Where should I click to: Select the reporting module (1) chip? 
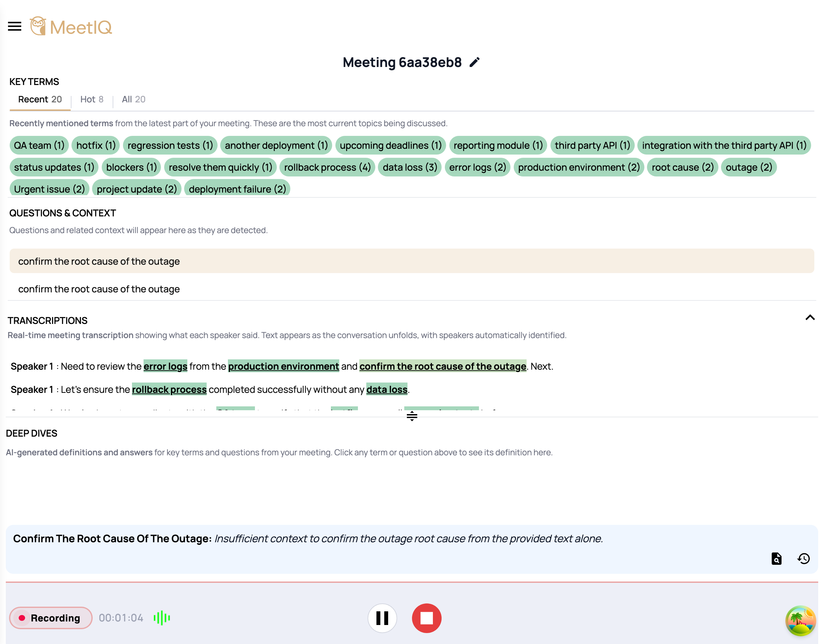498,145
